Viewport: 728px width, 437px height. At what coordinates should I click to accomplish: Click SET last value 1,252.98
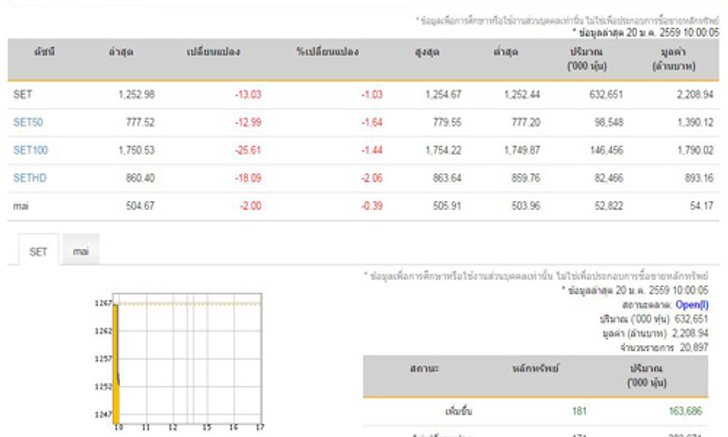coord(136,94)
